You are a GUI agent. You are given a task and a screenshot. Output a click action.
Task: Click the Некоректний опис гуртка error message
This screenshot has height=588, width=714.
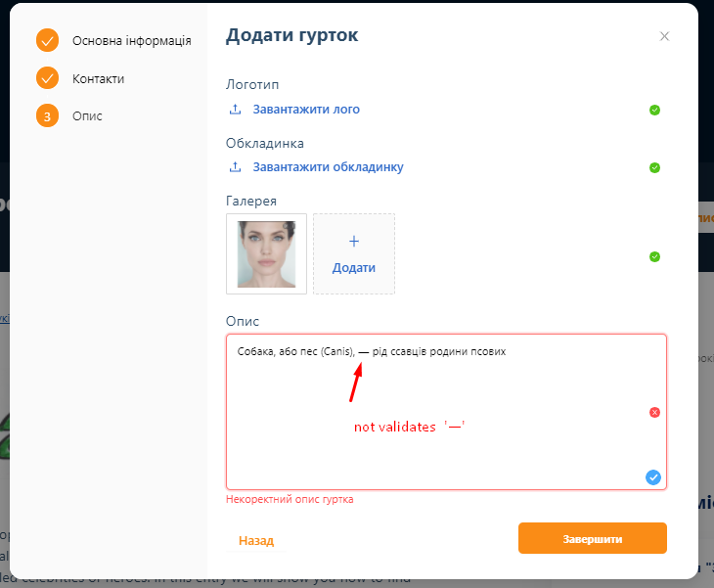[x=290, y=499]
